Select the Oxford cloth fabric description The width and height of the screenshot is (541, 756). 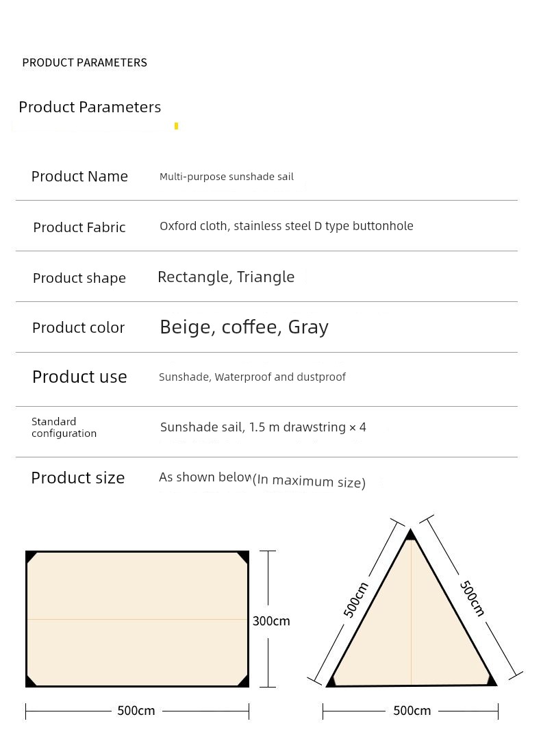point(286,226)
